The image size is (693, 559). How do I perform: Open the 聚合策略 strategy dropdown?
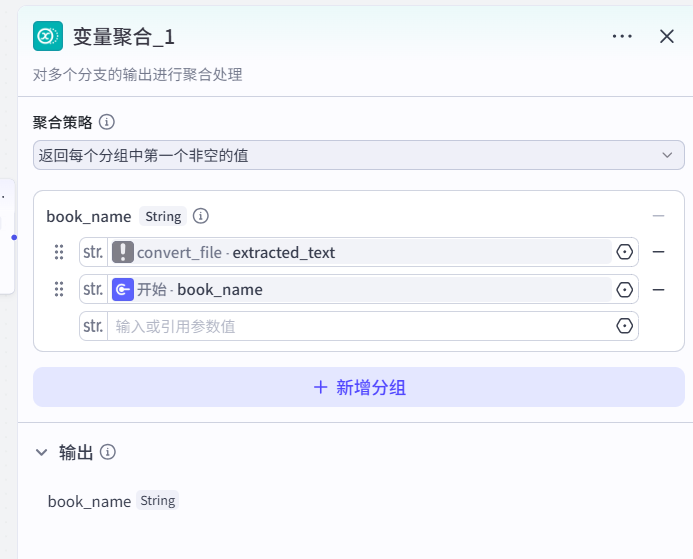coord(358,155)
